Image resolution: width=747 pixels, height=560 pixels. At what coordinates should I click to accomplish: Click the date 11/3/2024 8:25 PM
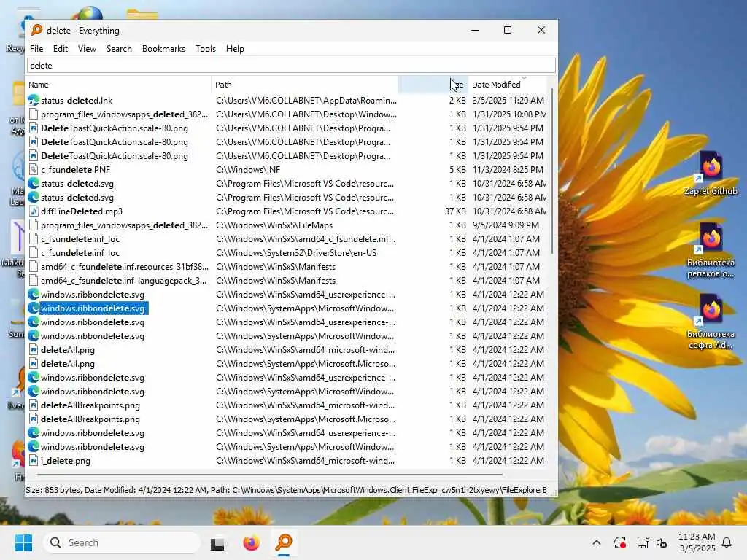pyautogui.click(x=508, y=169)
